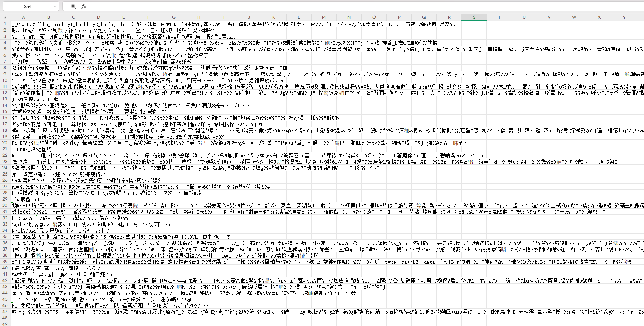Viewport: 644px width, 326px height.
Task: Click the fx insert function icon
Action: coord(83,6)
